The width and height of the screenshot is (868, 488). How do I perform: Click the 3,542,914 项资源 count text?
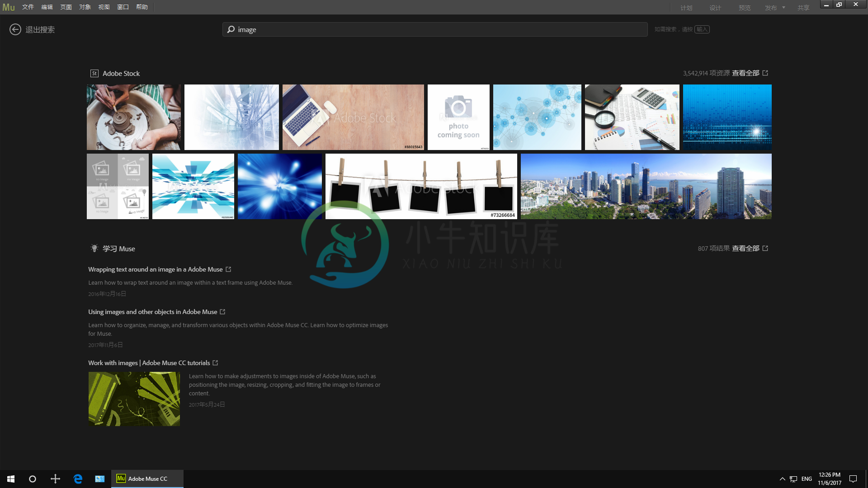pyautogui.click(x=706, y=73)
